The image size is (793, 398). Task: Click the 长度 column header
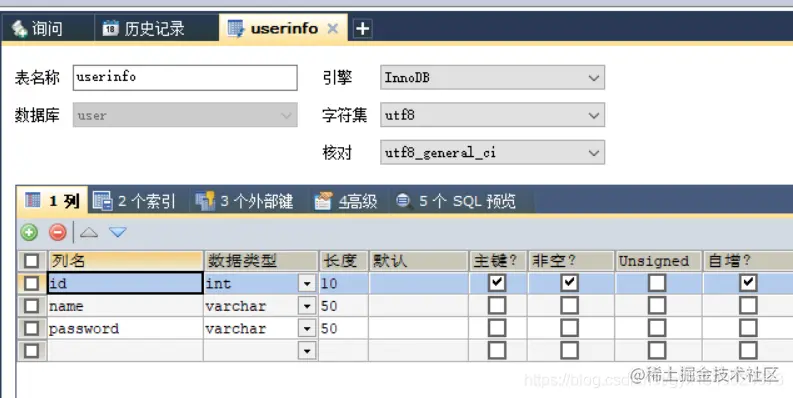pos(343,261)
